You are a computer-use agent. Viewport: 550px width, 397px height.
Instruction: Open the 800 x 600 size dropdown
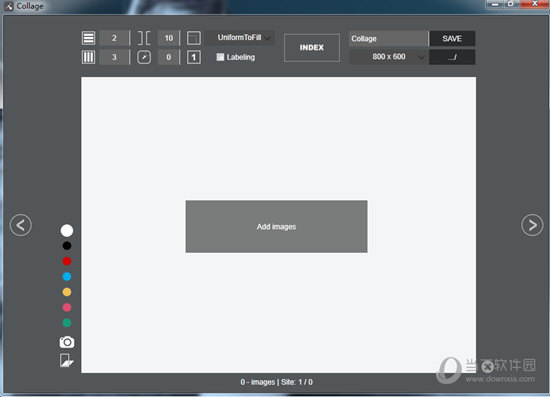click(388, 57)
